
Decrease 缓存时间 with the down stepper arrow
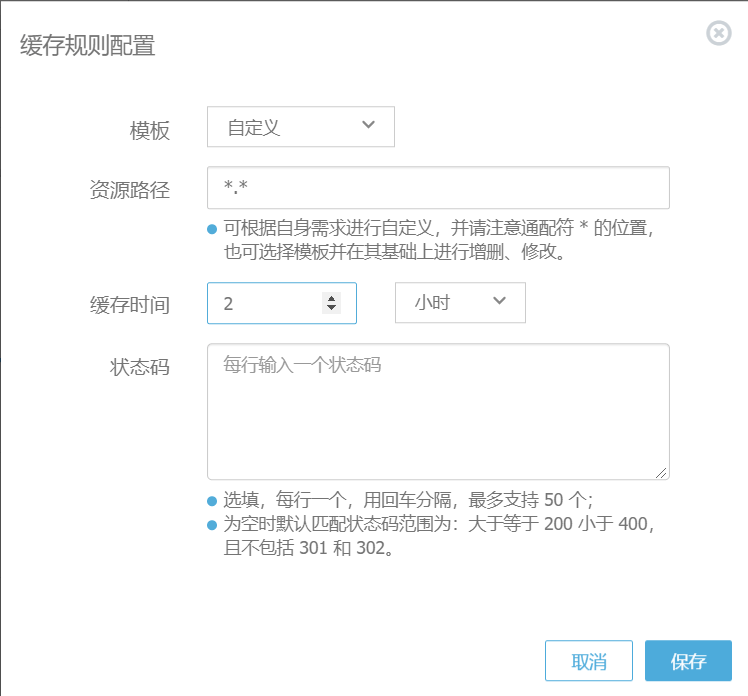tap(331, 308)
